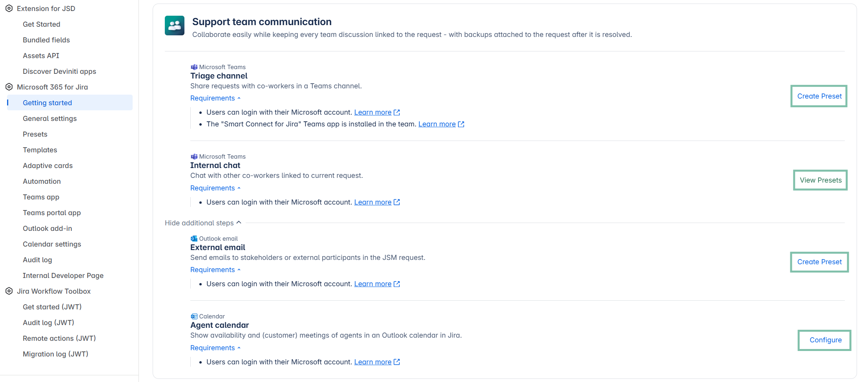Image resolution: width=868 pixels, height=382 pixels.
Task: Click the Jira Workflow Toolbox hexagon icon
Action: pyautogui.click(x=9, y=291)
